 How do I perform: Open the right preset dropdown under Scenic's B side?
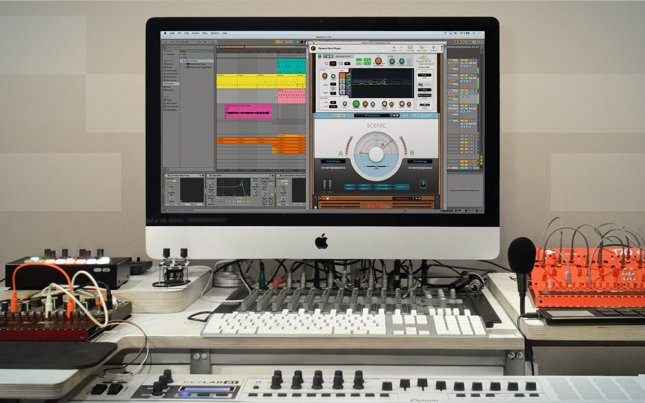pos(419,162)
